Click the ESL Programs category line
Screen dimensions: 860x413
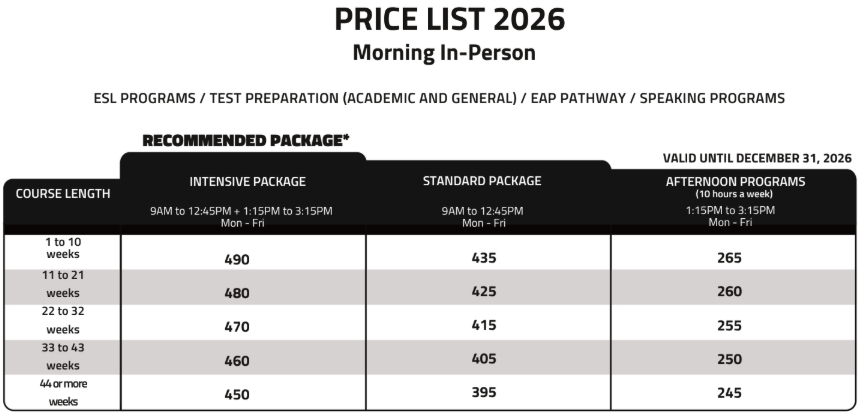[x=439, y=98]
